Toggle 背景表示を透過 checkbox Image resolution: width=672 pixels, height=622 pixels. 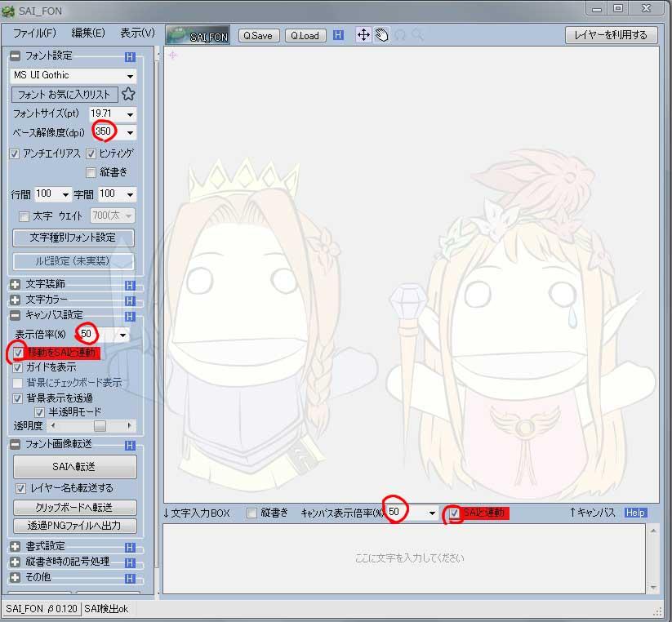17,399
